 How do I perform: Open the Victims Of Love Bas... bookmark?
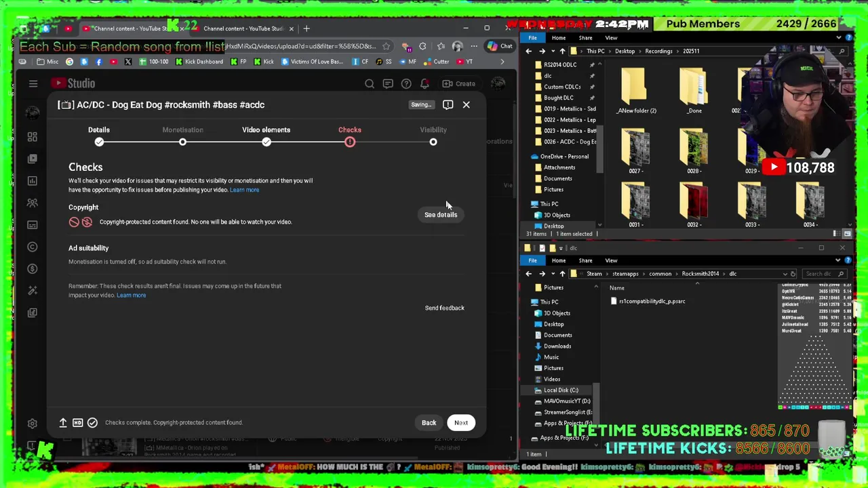312,62
